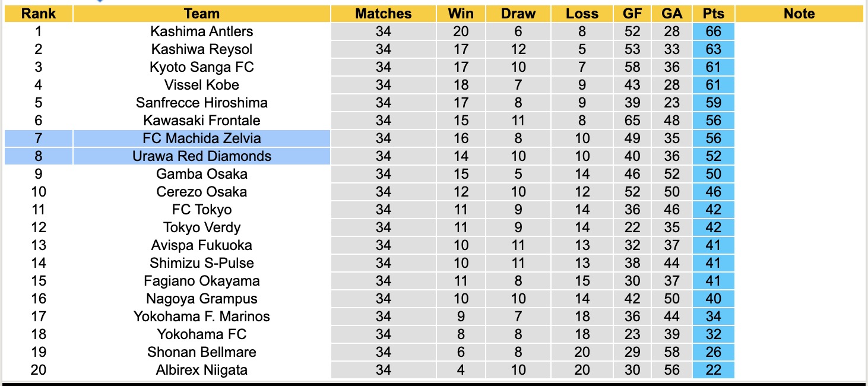Select the highlighted FC Machida Zelvia team
The image size is (868, 386).
(x=202, y=138)
